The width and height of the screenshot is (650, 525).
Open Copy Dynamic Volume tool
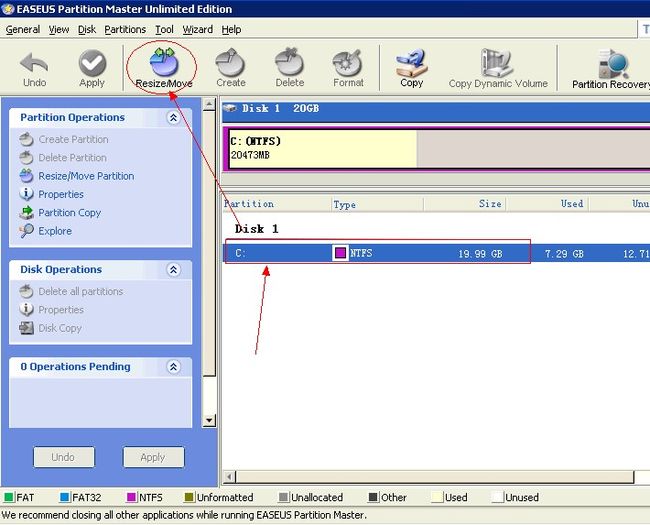tap(498, 69)
